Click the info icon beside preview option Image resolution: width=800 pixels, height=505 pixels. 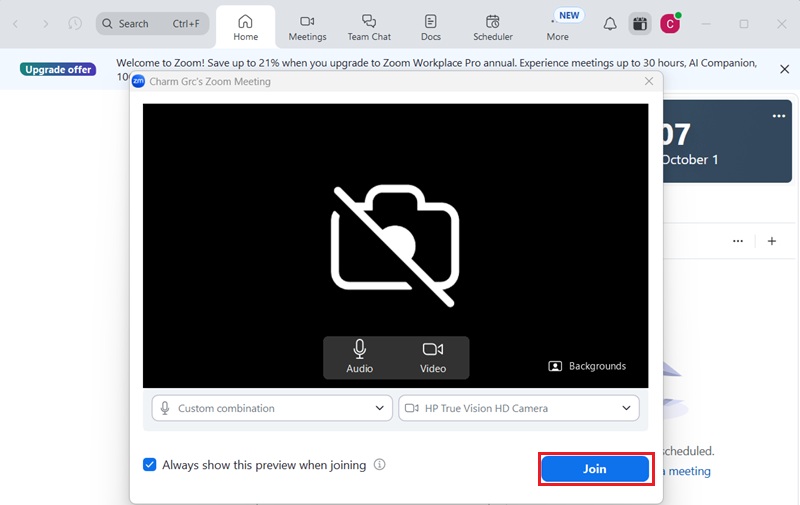point(380,465)
